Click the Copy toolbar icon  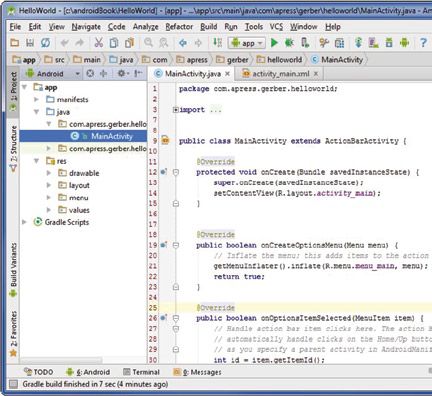coord(114,43)
